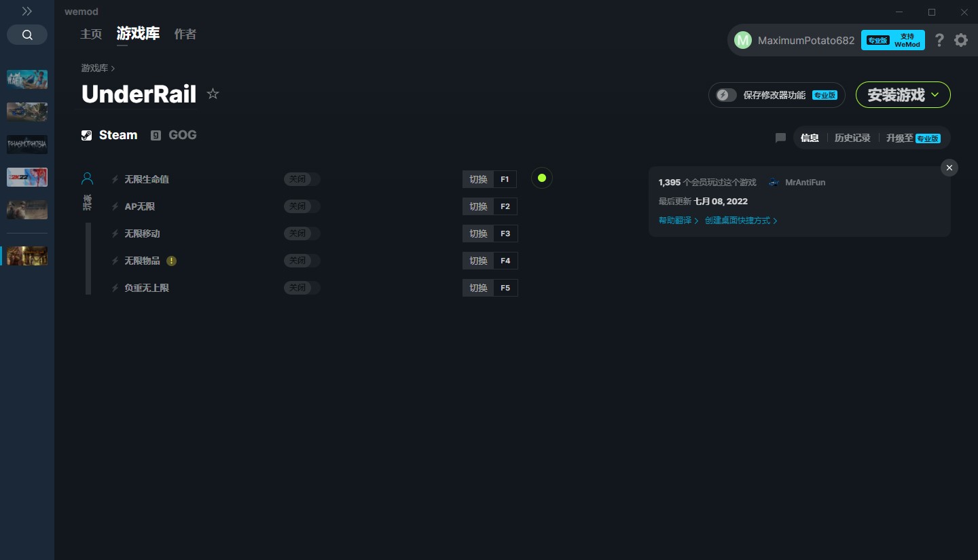978x560 pixels.
Task: Select the GOG platform tab
Action: (x=174, y=135)
